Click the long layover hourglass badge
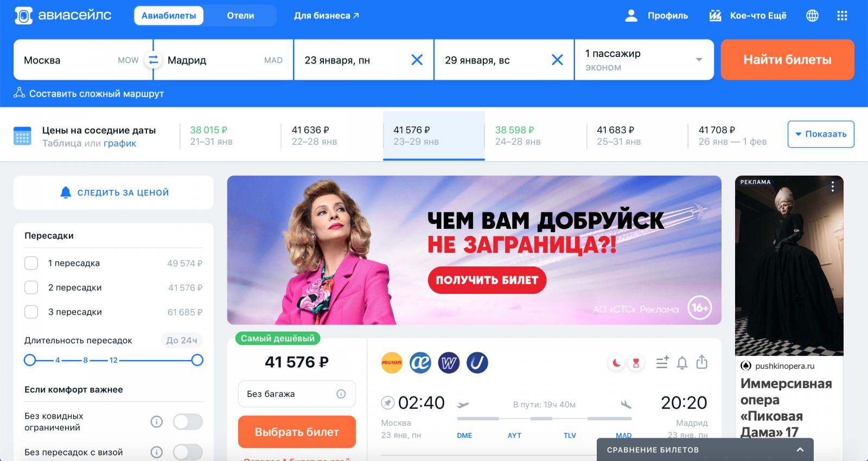This screenshot has width=868, height=461. tap(636, 363)
